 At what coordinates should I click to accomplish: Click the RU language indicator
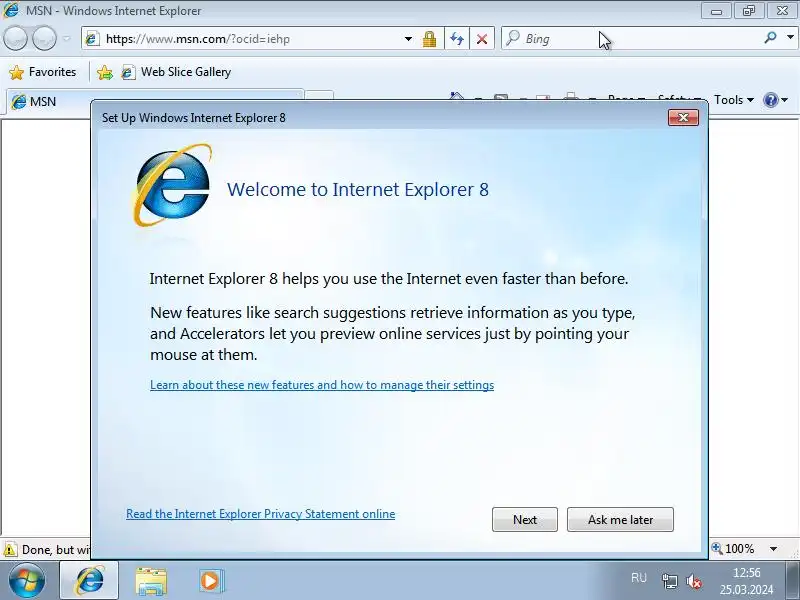[638, 578]
